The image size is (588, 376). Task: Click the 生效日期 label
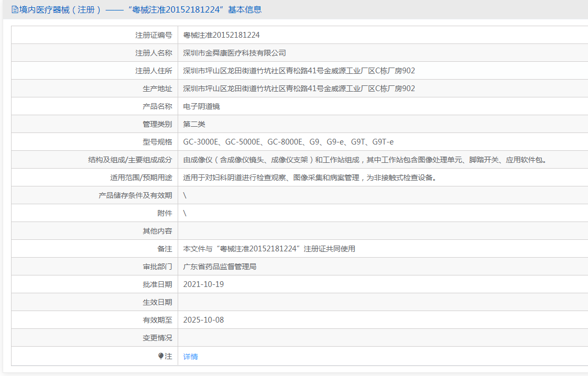(x=158, y=302)
